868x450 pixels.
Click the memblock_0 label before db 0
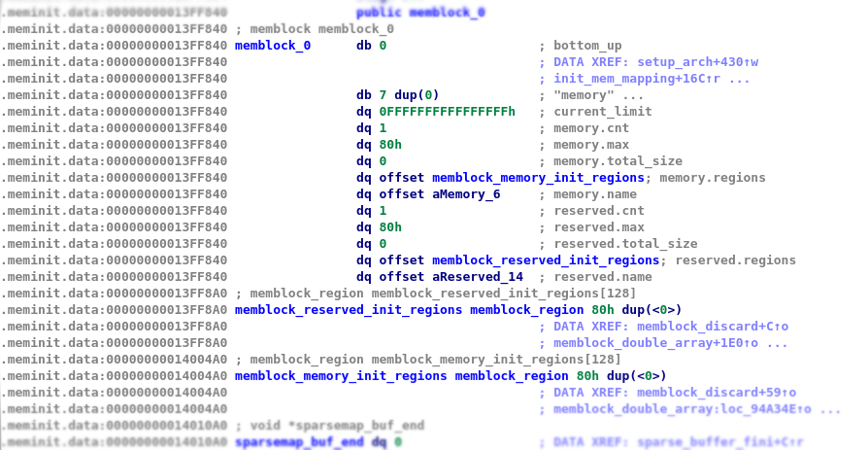[273, 46]
